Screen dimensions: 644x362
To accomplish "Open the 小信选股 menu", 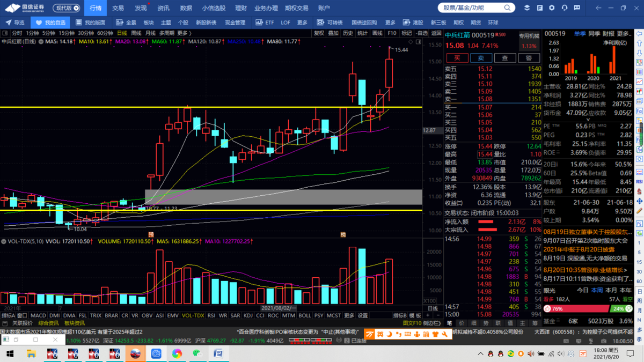I will point(214,8).
